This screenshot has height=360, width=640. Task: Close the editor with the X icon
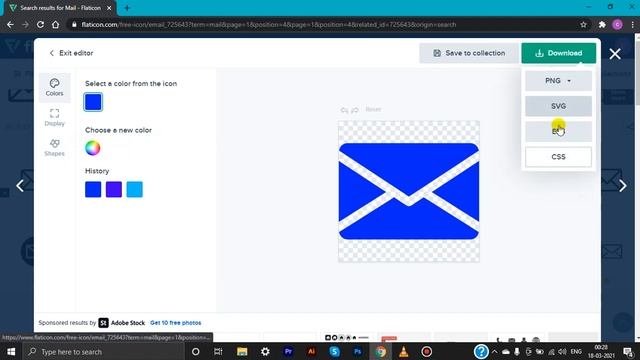tap(615, 53)
